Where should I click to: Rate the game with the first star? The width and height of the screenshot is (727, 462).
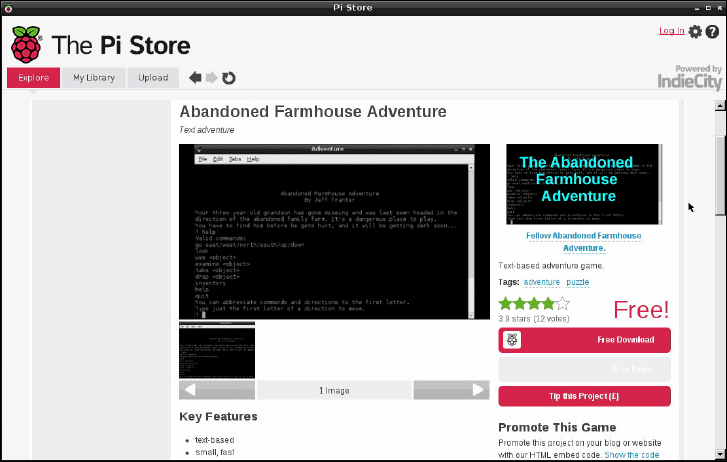tap(505, 304)
